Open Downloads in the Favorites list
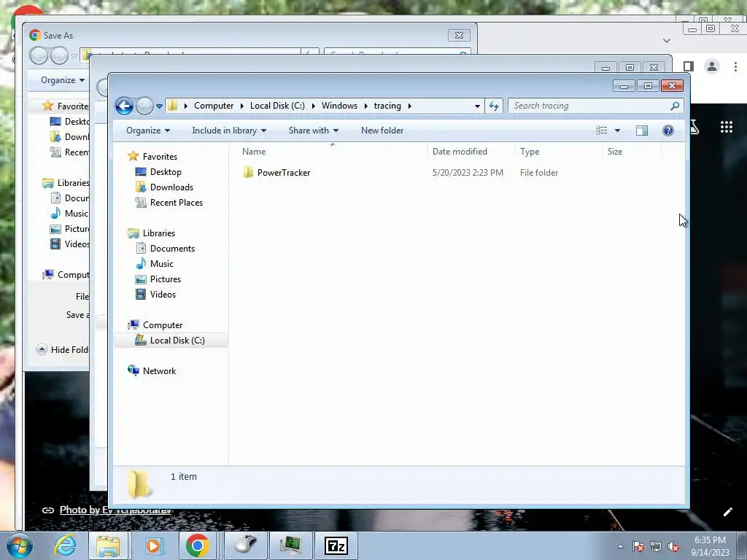747x560 pixels. [x=171, y=187]
